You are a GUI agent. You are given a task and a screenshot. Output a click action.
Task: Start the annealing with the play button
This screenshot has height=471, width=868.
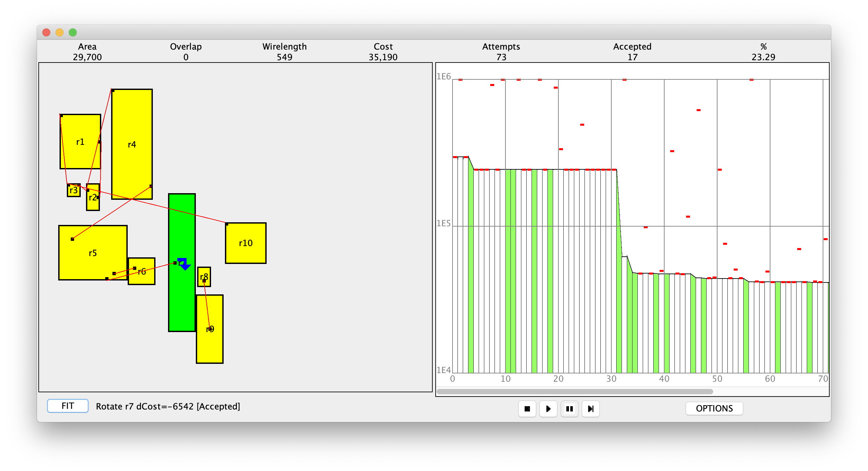(548, 409)
